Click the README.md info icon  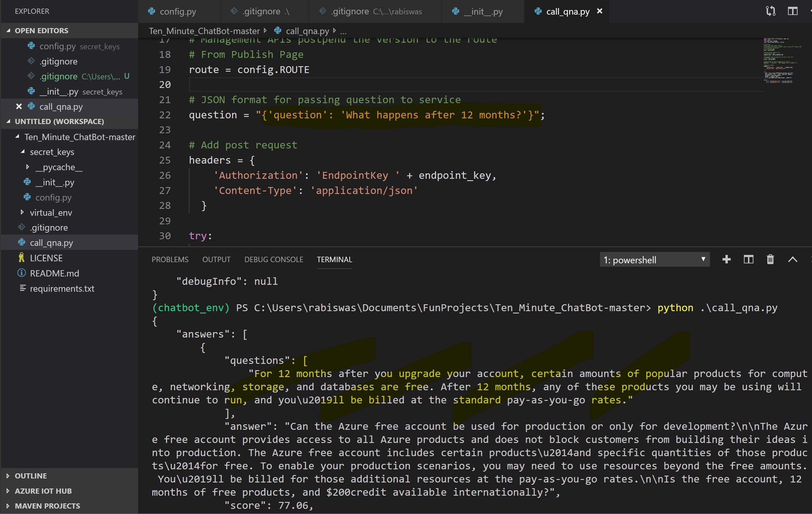21,273
